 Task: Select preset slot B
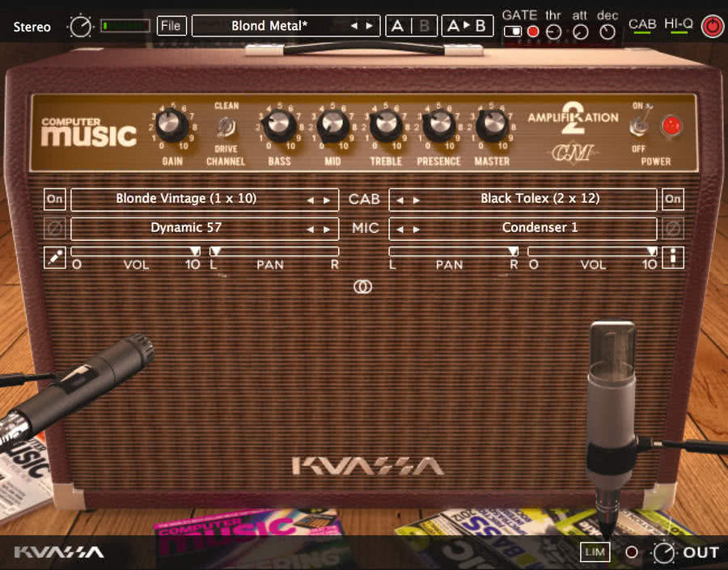pyautogui.click(x=424, y=26)
